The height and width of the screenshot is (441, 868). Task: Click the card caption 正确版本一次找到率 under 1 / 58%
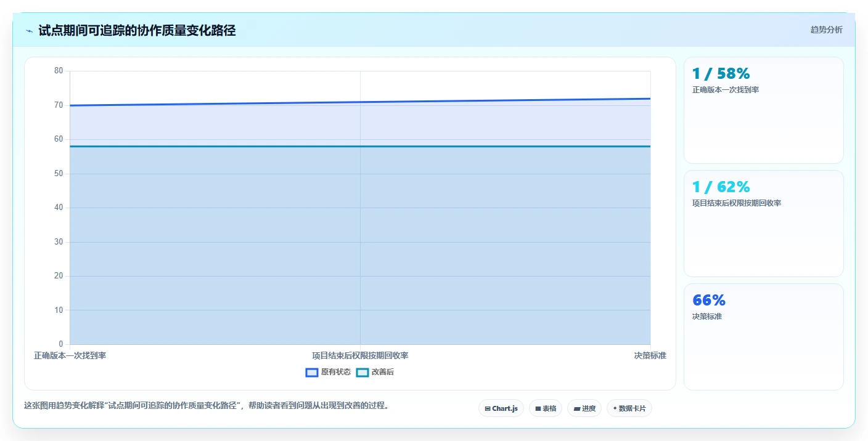(x=726, y=90)
